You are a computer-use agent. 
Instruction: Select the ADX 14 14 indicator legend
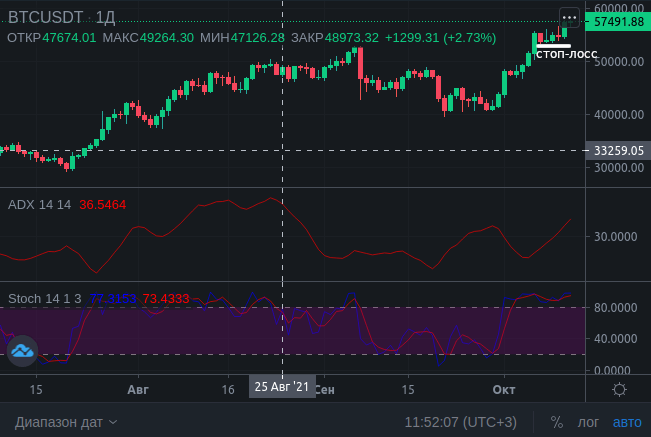click(39, 204)
